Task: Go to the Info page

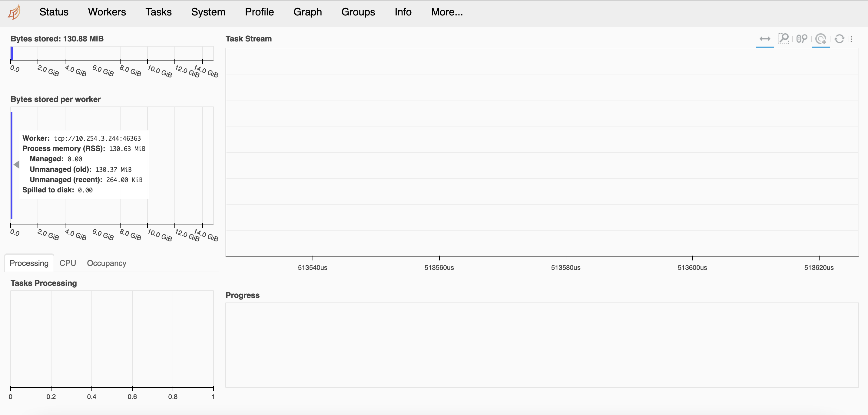Action: (403, 12)
